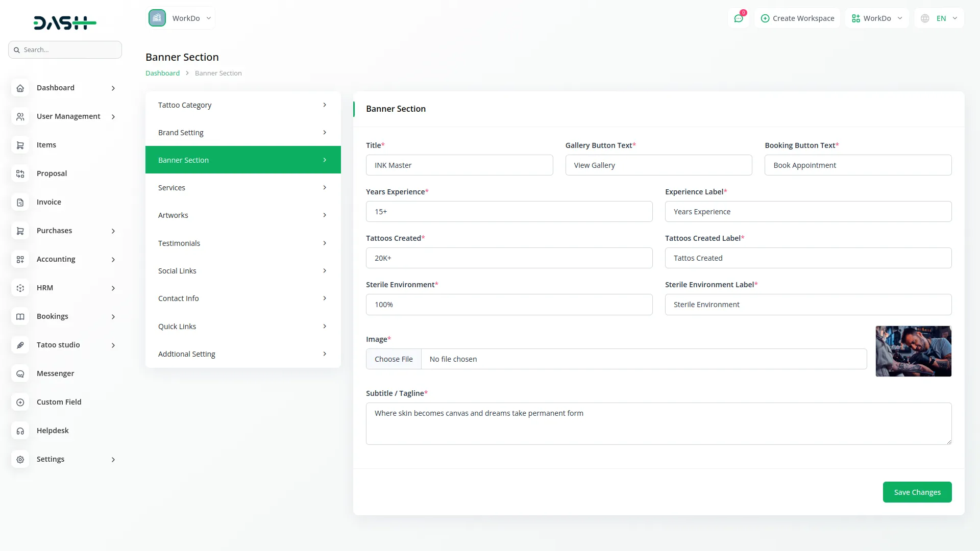
Task: Open the chat notifications icon in header
Action: [738, 18]
